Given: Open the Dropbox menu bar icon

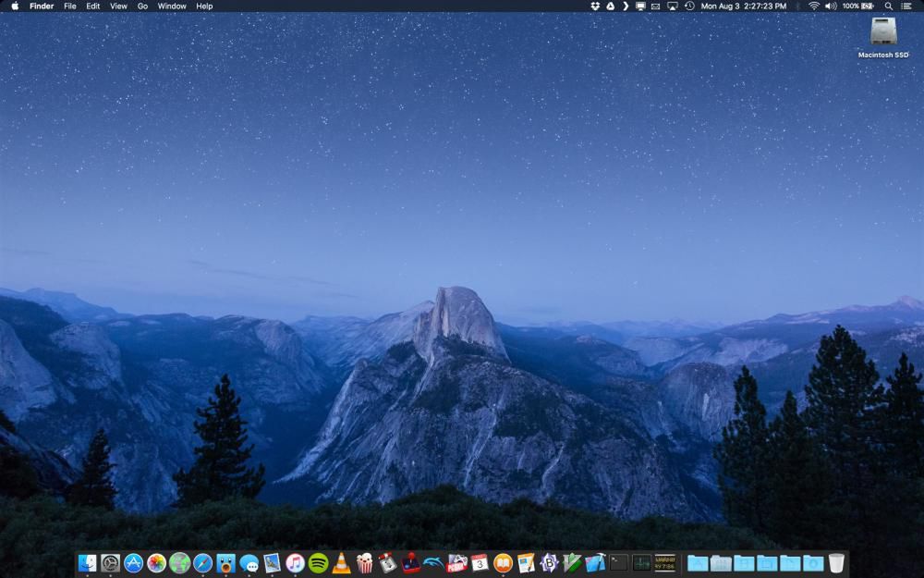Looking at the screenshot, I should coord(595,6).
